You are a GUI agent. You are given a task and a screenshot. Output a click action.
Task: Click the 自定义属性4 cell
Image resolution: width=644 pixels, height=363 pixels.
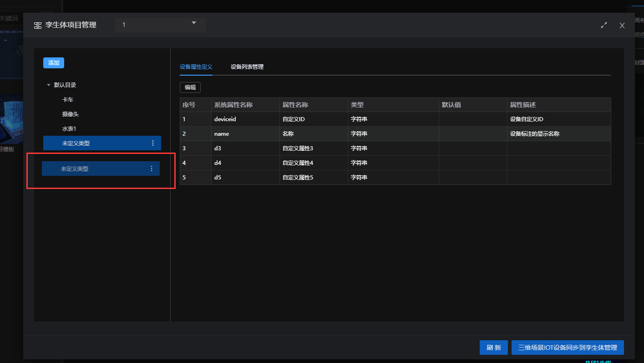coord(314,163)
